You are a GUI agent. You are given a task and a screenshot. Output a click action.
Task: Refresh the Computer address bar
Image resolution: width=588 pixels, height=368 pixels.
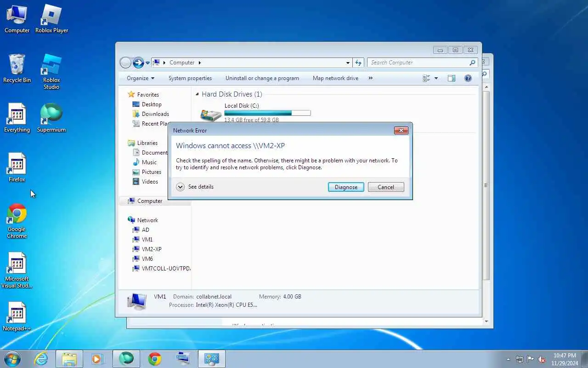click(358, 63)
